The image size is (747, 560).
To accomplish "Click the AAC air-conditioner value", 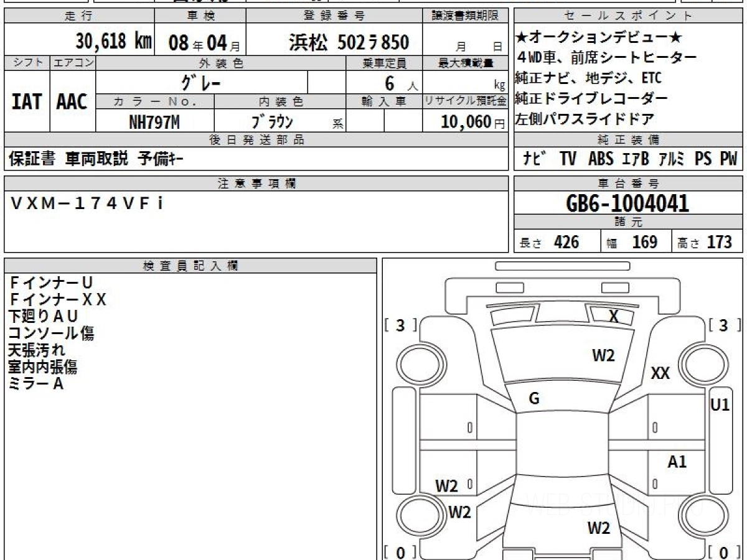I will [x=72, y=102].
